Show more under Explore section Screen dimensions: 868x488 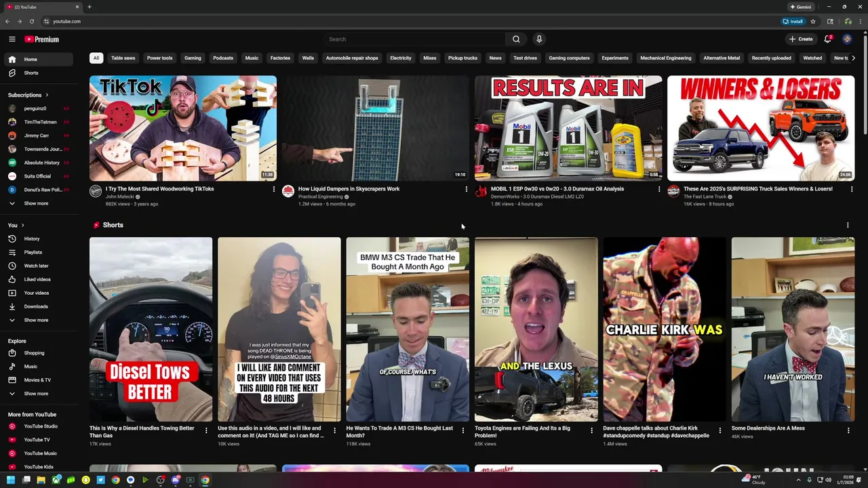[38, 394]
